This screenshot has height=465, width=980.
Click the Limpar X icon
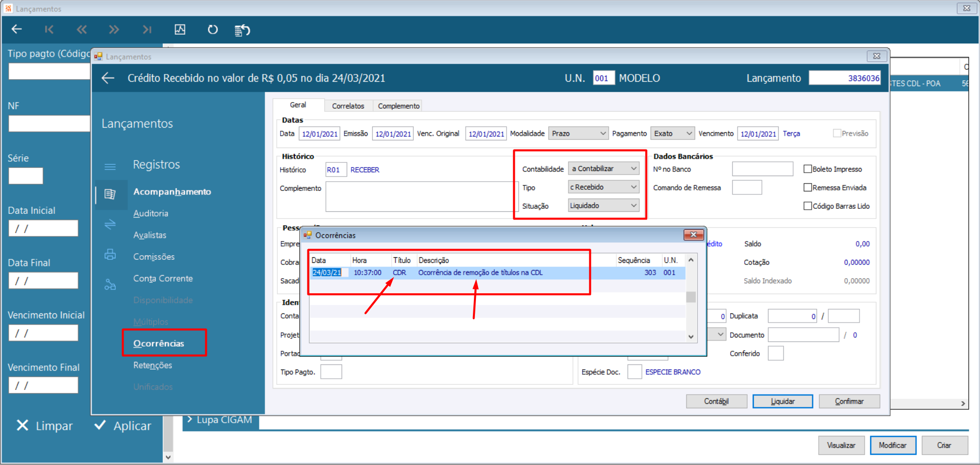tap(22, 425)
